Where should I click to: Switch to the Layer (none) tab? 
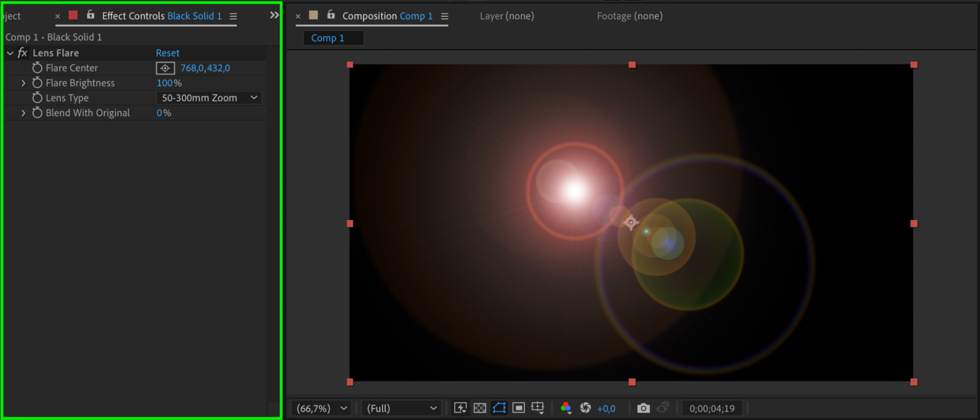pyautogui.click(x=507, y=16)
